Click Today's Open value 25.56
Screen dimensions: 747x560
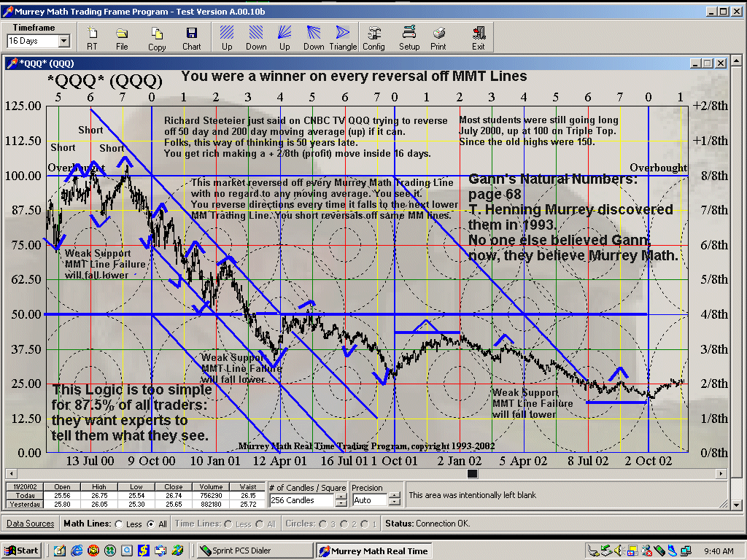pos(62,495)
